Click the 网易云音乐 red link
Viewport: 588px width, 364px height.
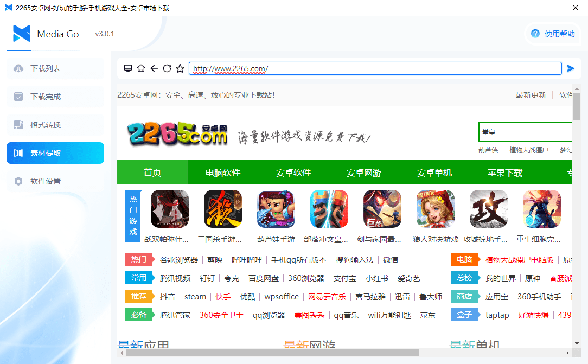pyautogui.click(x=327, y=297)
